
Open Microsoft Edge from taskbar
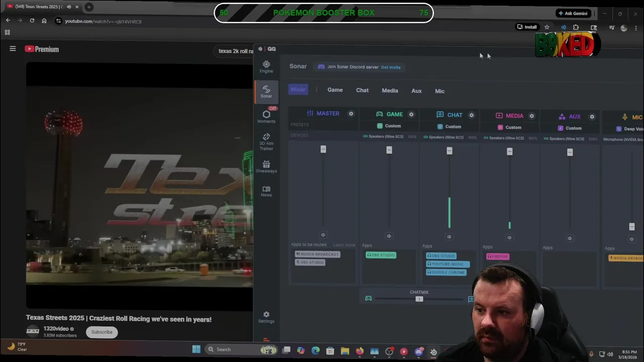click(315, 350)
